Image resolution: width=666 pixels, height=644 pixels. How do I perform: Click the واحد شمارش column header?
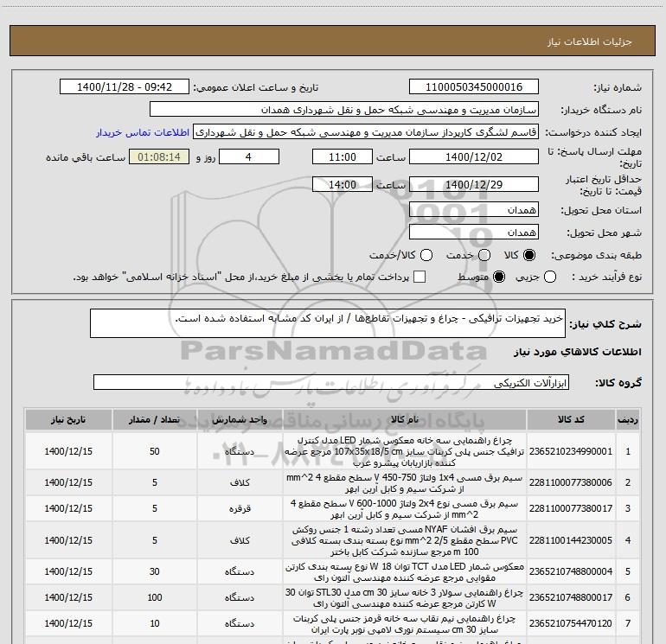240,419
